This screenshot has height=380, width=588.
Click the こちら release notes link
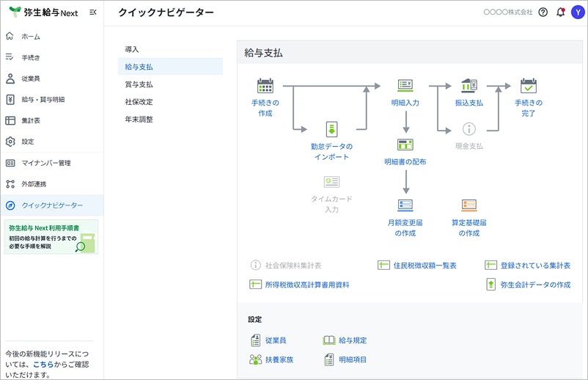[43, 364]
